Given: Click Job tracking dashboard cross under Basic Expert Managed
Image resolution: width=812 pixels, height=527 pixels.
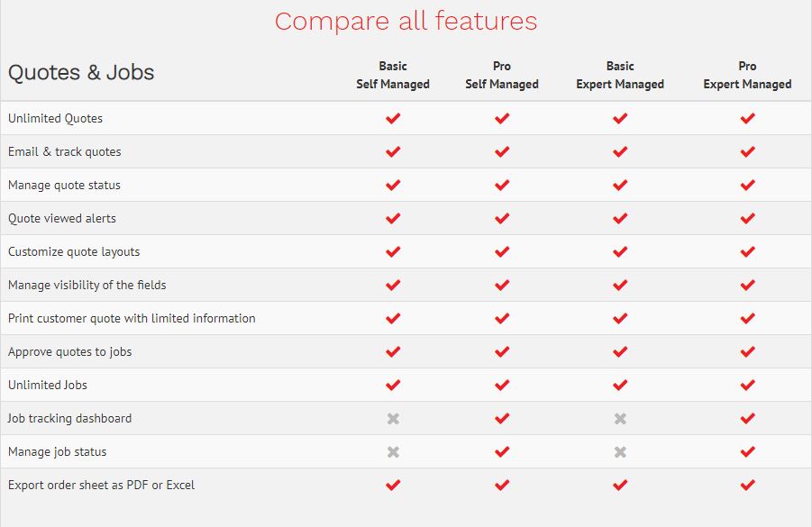Looking at the screenshot, I should tap(620, 418).
